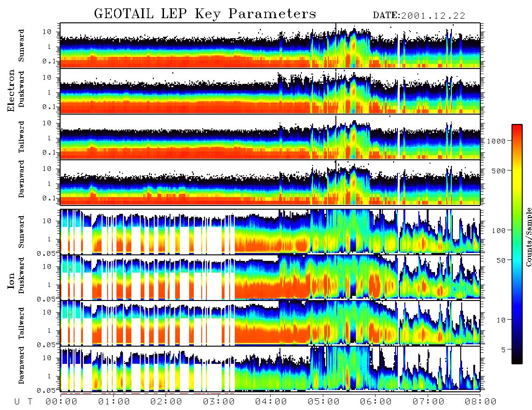This screenshot has width=532, height=410.
Task: Click the colorbar tick label 10
Action: 501,320
